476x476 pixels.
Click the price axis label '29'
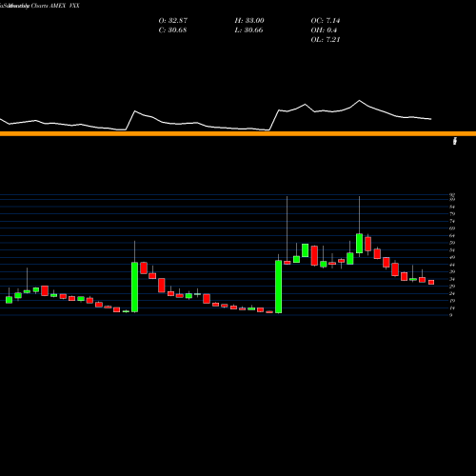point(452,287)
